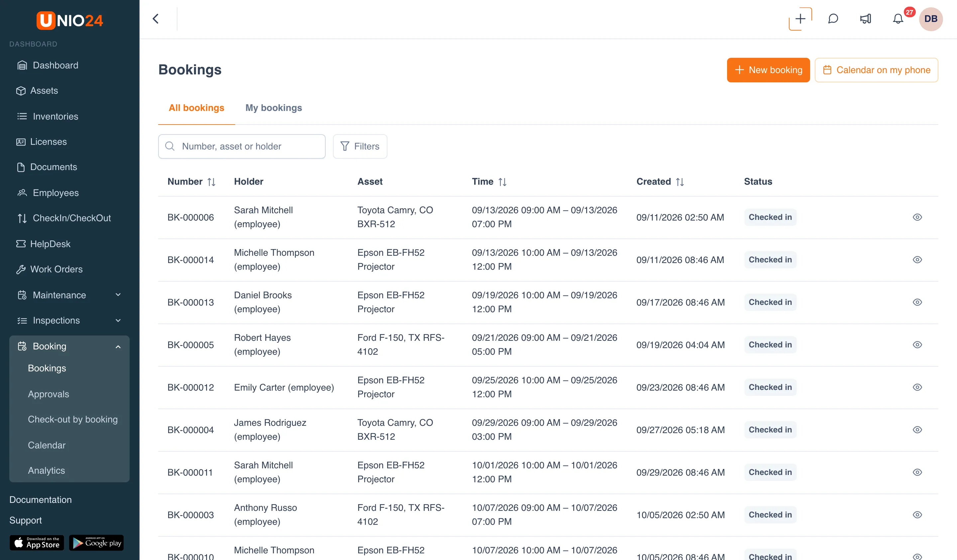
Task: View booking BK-000013 via eye icon
Action: [917, 302]
